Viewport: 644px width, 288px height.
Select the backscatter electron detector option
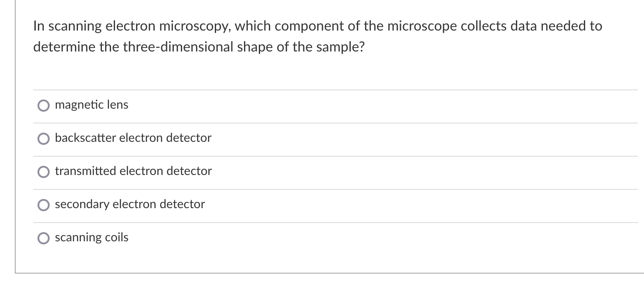(x=44, y=138)
